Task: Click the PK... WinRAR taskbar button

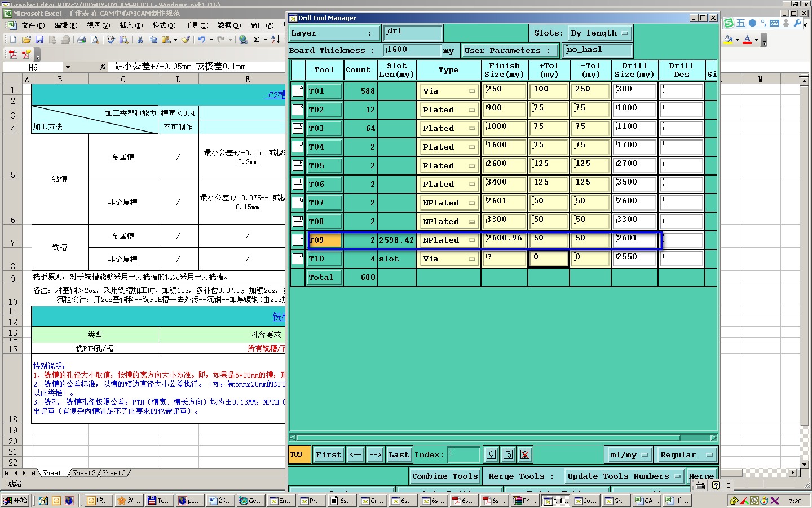Action: click(x=525, y=500)
